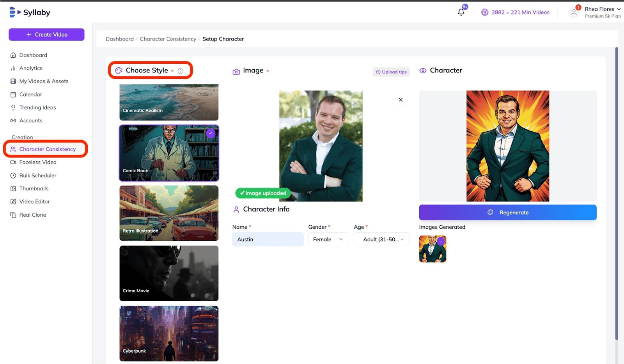The width and height of the screenshot is (624, 364).
Task: Click the Dashboard home icon in sidebar
Action: pos(13,55)
